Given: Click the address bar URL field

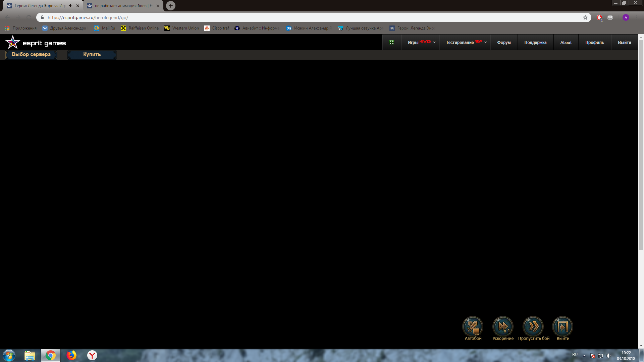Looking at the screenshot, I should tap(302, 17).
